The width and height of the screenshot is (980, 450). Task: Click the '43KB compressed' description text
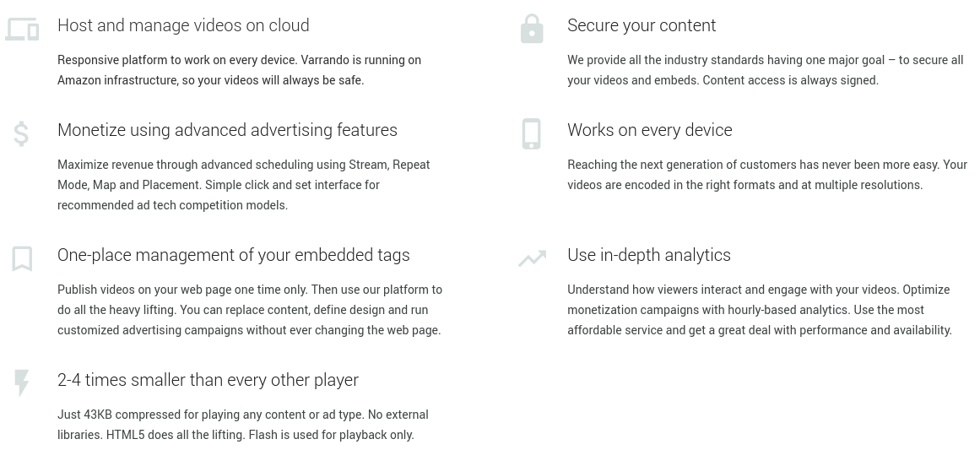242,425
